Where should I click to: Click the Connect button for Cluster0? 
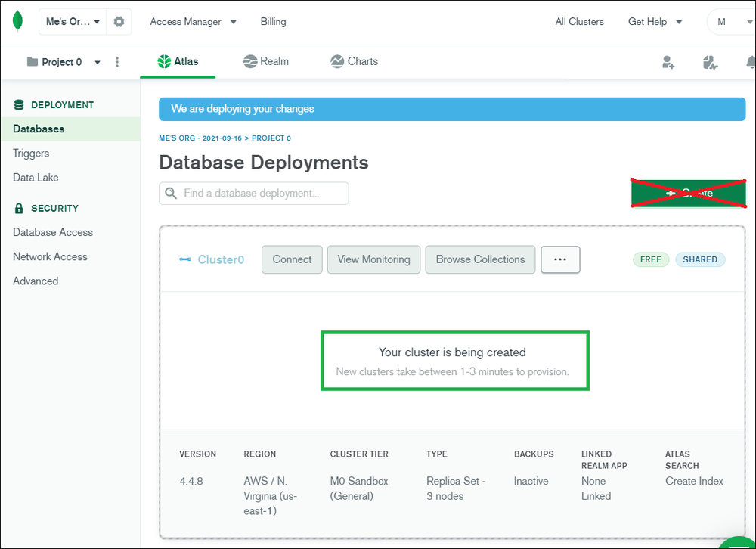[292, 259]
